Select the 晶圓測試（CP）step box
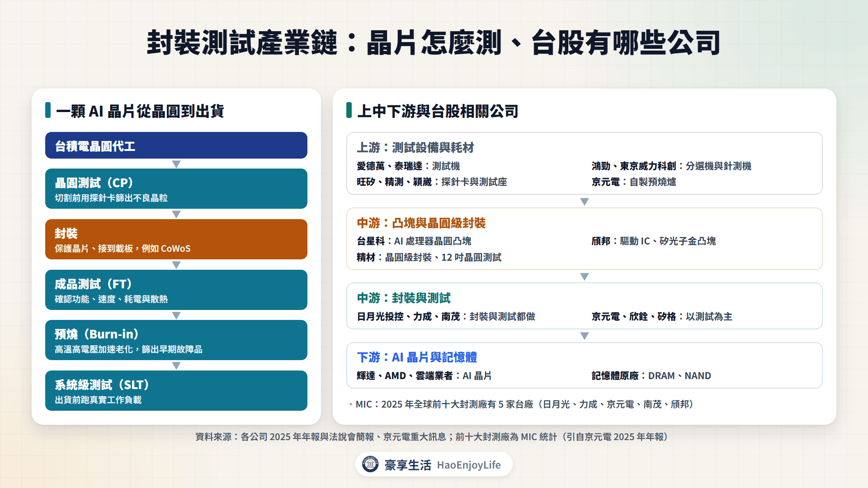868x488 pixels. click(x=176, y=188)
